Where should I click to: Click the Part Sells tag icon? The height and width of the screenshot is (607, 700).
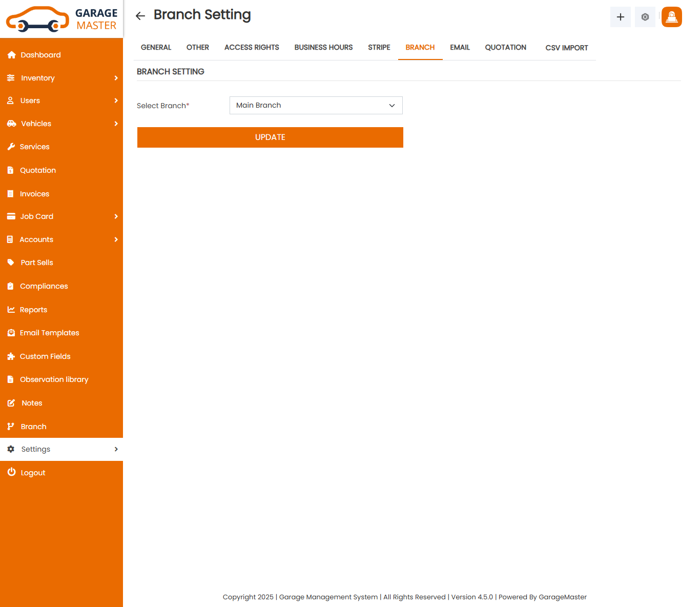pyautogui.click(x=11, y=262)
